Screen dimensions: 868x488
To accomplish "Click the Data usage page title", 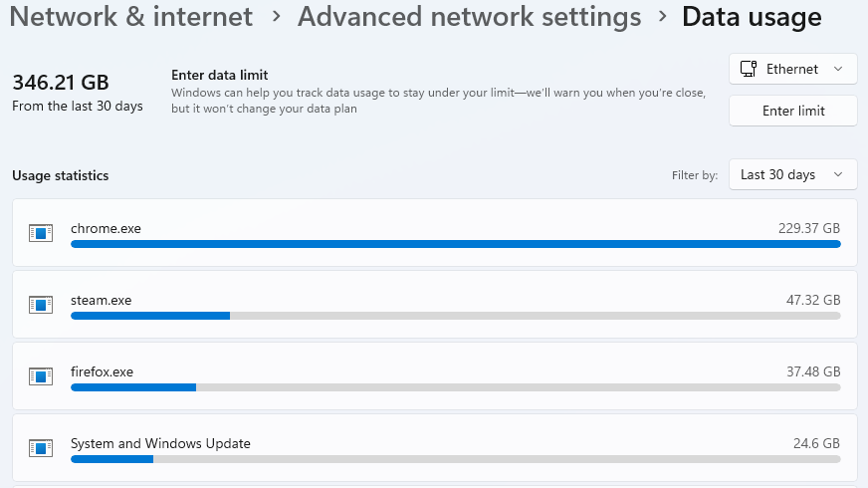I will pos(752,17).
